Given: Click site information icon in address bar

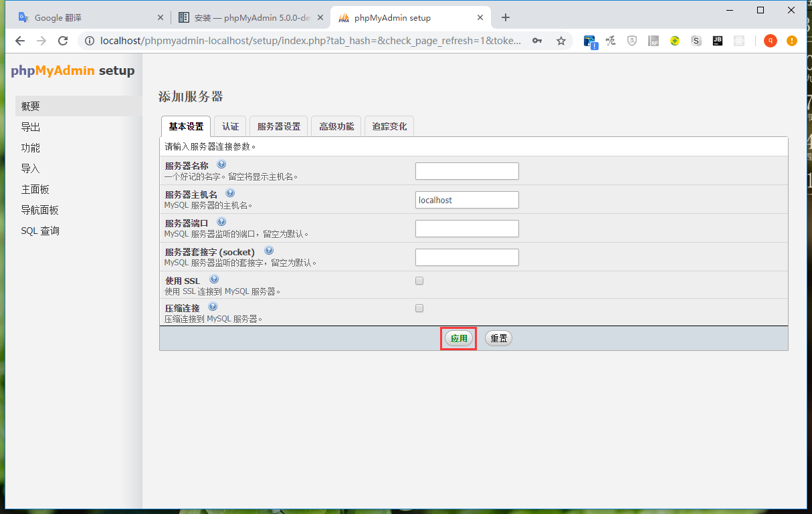Looking at the screenshot, I should coord(89,41).
